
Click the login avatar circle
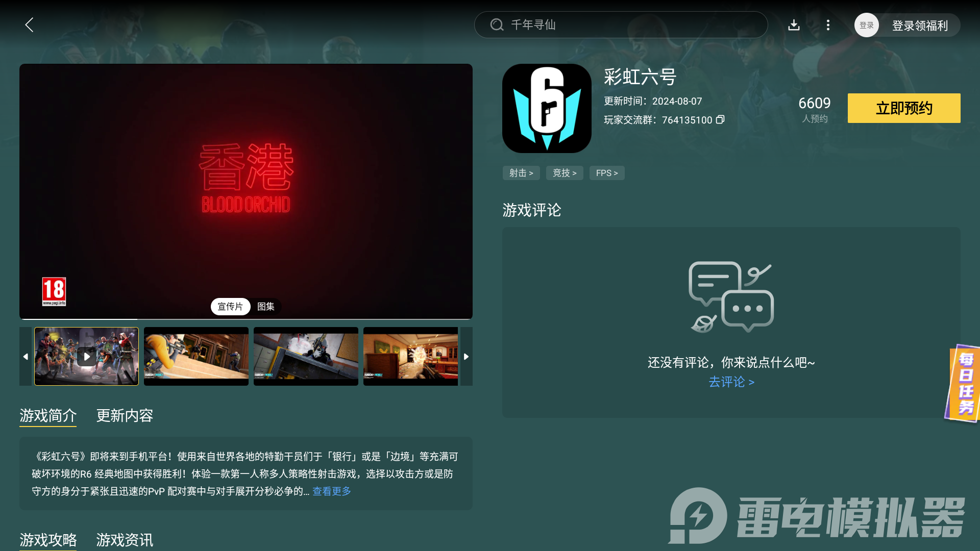click(x=866, y=25)
